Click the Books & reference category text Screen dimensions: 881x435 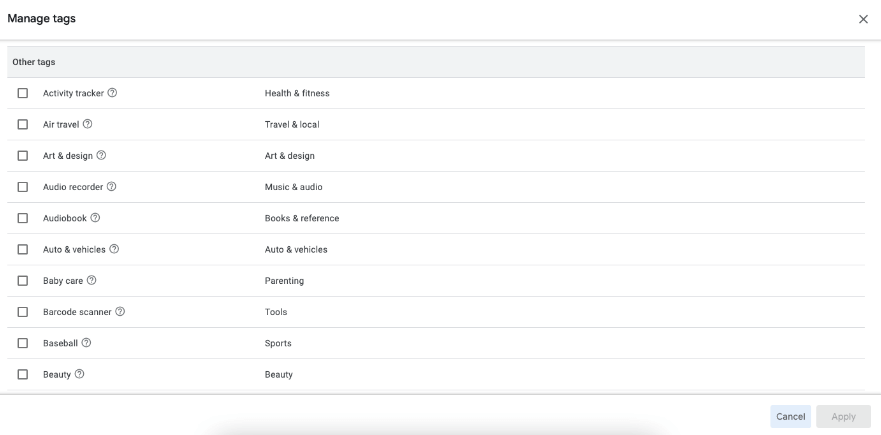pyautogui.click(x=302, y=218)
